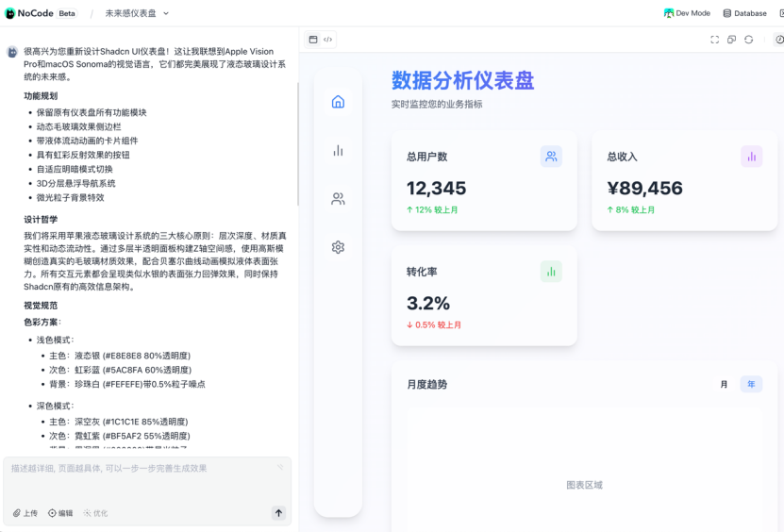Click the assistant avatar icon in chat
The image size is (784, 532).
pos(12,52)
